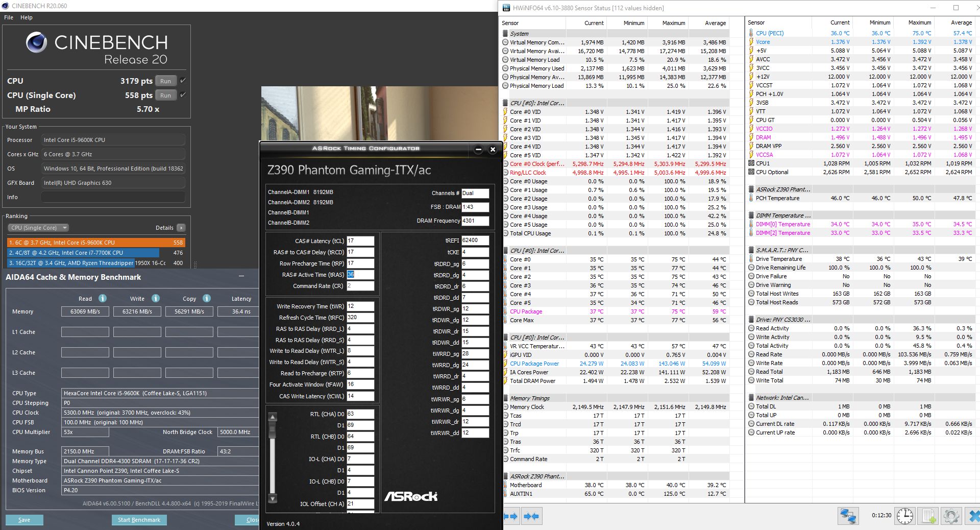The width and height of the screenshot is (980, 530).
Task: Click the Cinebench render preview image
Action: point(379,113)
